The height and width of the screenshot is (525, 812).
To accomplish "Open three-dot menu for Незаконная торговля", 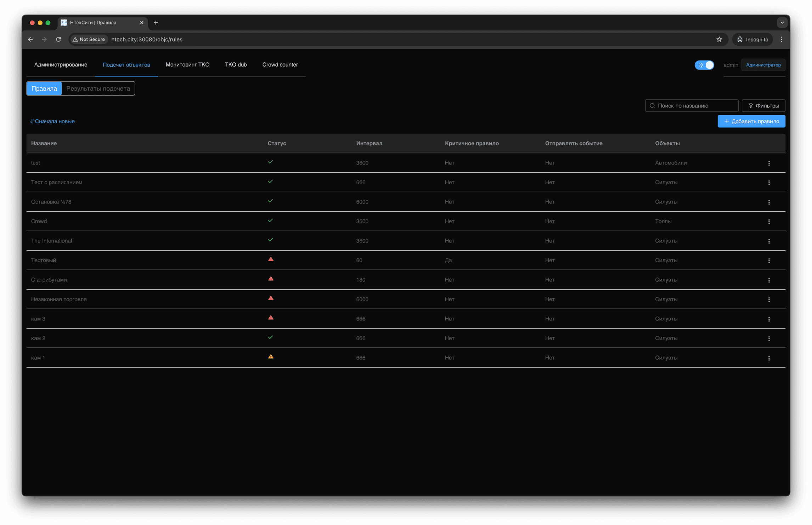I will (x=769, y=300).
